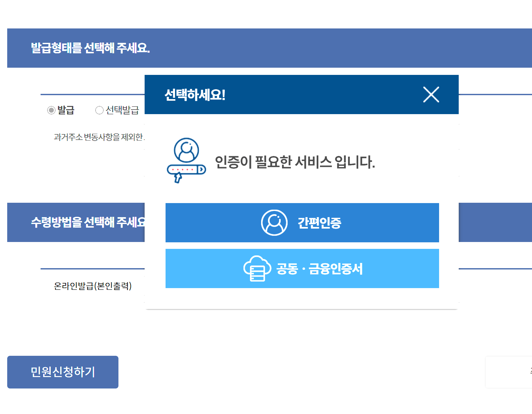Click the 발급형태를 선택해 주세요 section header

[90, 48]
